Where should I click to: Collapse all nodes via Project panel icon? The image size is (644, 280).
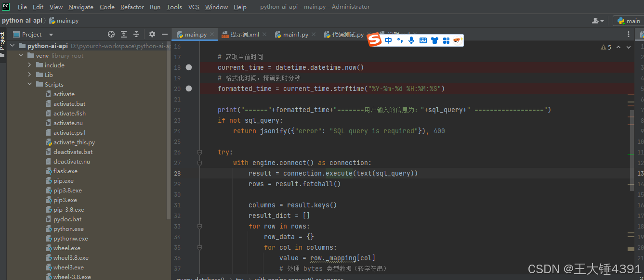(x=136, y=34)
